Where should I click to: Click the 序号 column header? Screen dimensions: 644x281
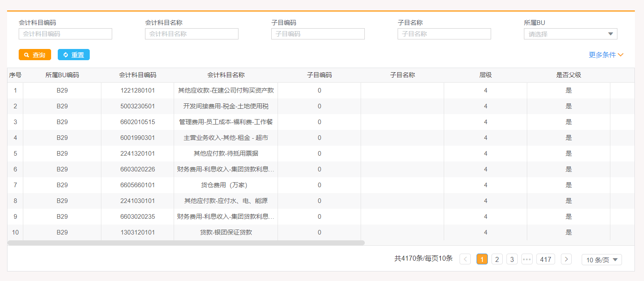point(15,75)
